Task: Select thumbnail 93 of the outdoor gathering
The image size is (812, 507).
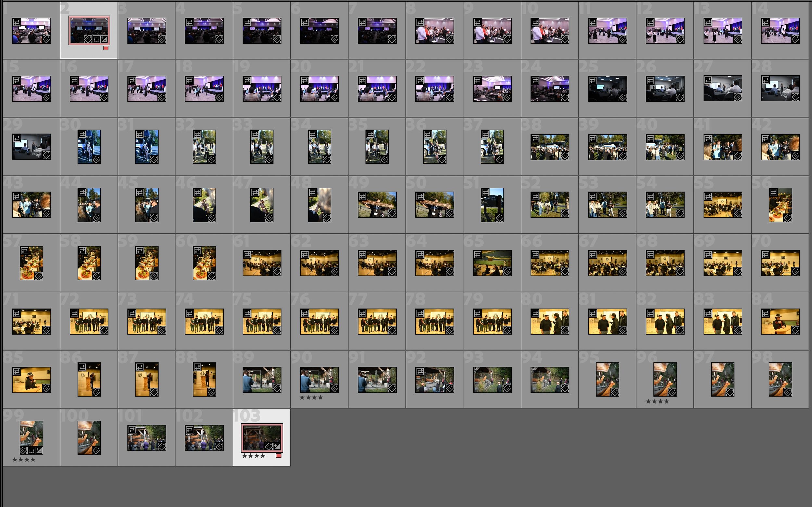Action: [x=492, y=380]
